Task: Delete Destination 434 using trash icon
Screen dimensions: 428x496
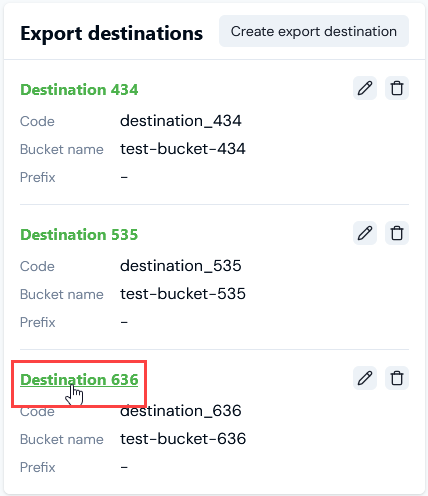Action: click(x=397, y=88)
